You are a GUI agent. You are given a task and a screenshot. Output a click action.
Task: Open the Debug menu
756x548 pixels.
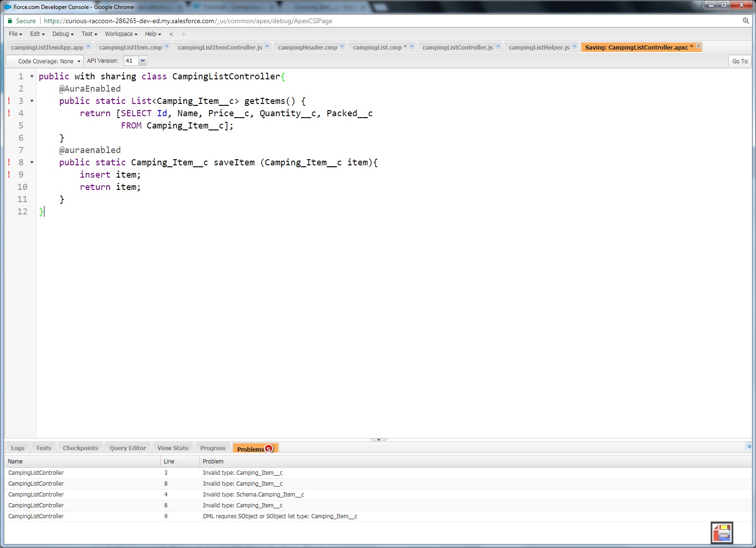[63, 34]
